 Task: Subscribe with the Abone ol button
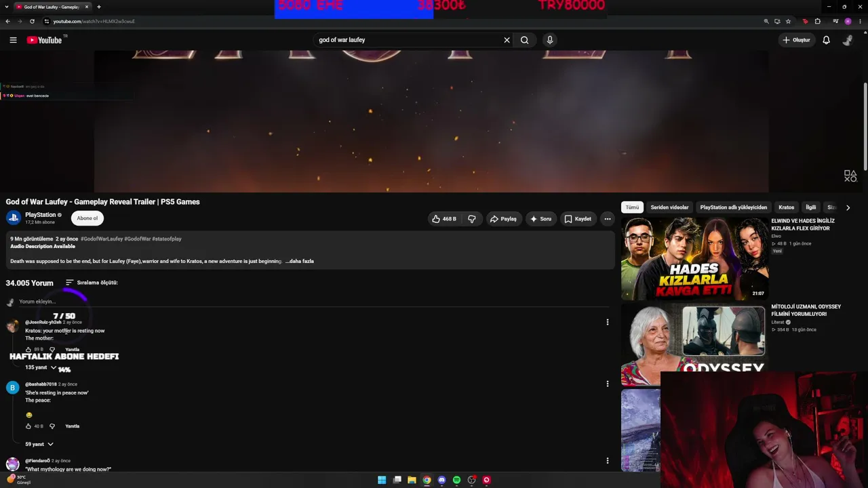click(87, 218)
